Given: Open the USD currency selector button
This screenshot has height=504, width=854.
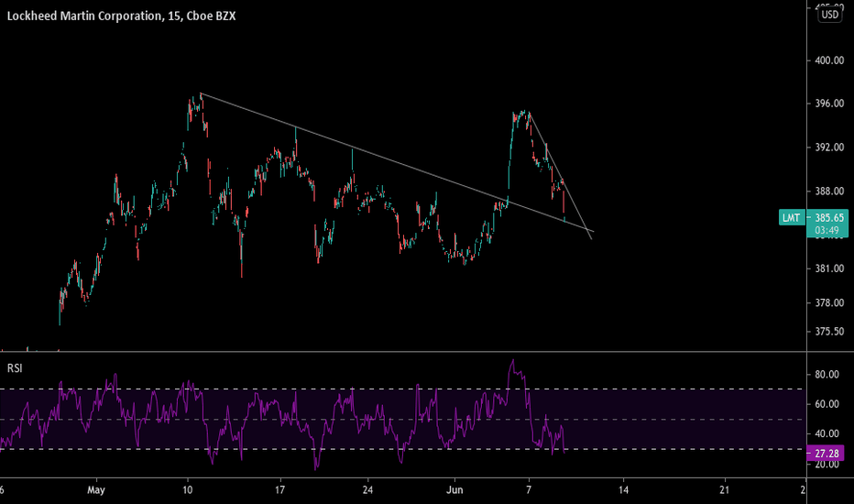Looking at the screenshot, I should click(x=830, y=15).
